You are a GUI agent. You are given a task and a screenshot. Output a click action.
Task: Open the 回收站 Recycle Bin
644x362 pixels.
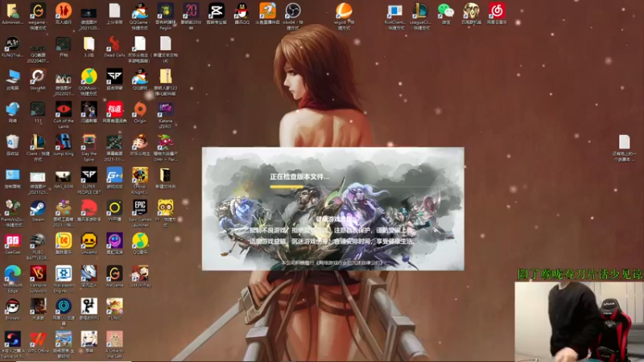pyautogui.click(x=12, y=142)
